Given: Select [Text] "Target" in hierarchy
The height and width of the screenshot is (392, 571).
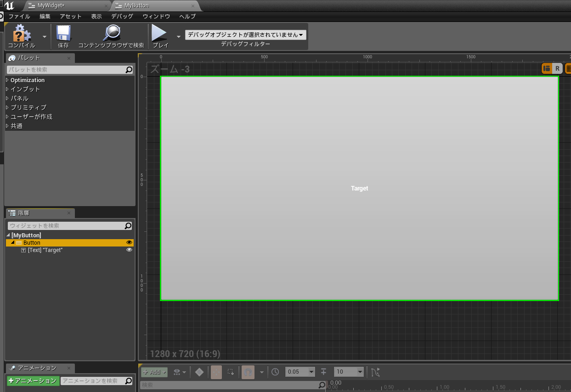Looking at the screenshot, I should point(45,250).
